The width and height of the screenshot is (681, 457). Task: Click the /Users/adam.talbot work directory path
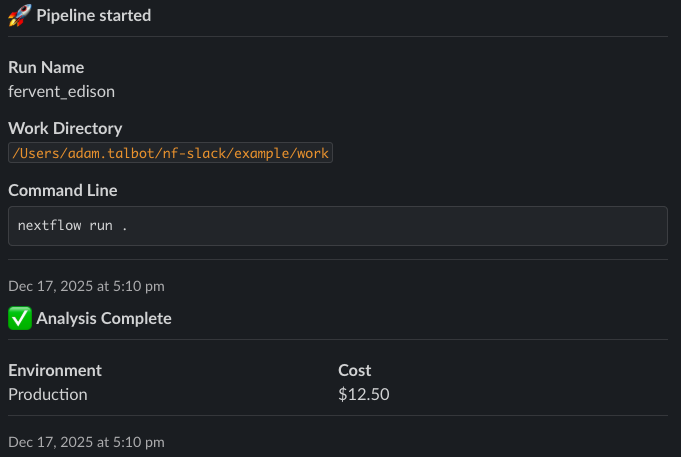tap(170, 153)
